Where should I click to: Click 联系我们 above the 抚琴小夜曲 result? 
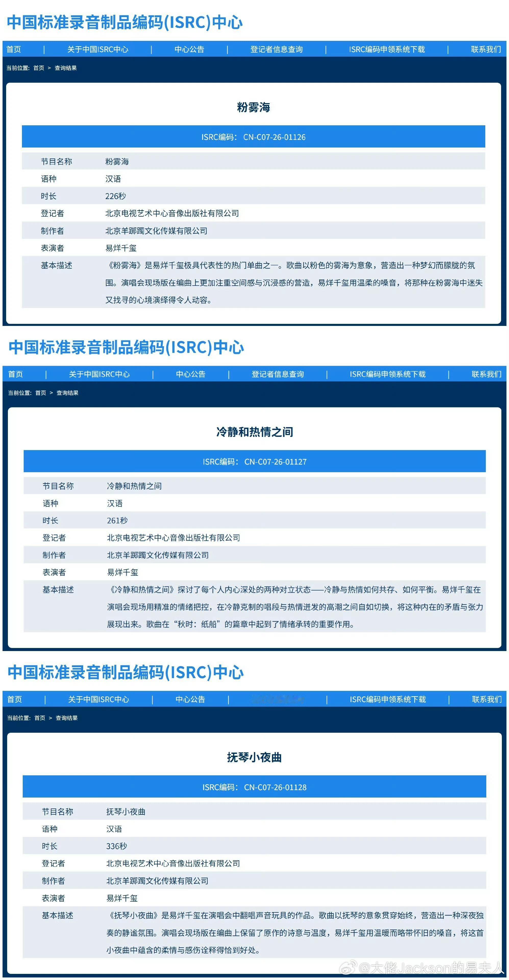(x=487, y=699)
